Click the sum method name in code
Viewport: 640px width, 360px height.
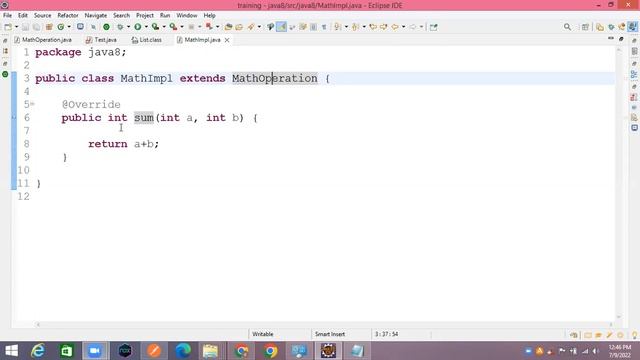pyautogui.click(x=144, y=118)
